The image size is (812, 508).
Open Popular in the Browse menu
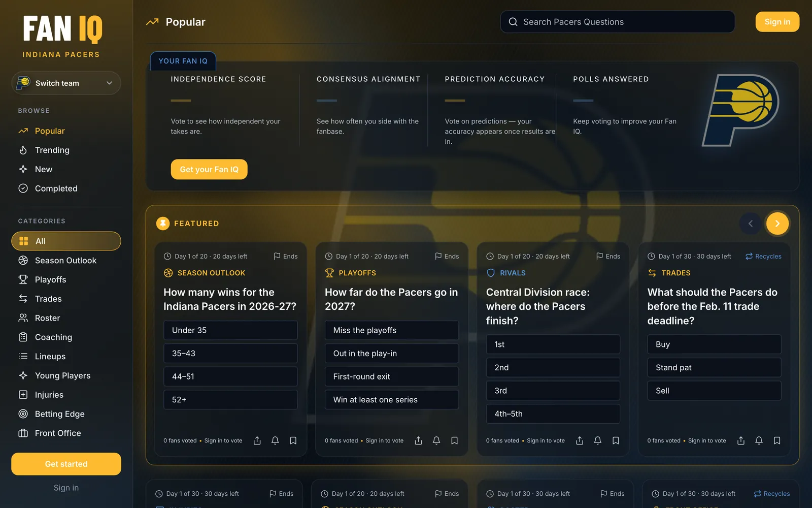tap(66, 131)
